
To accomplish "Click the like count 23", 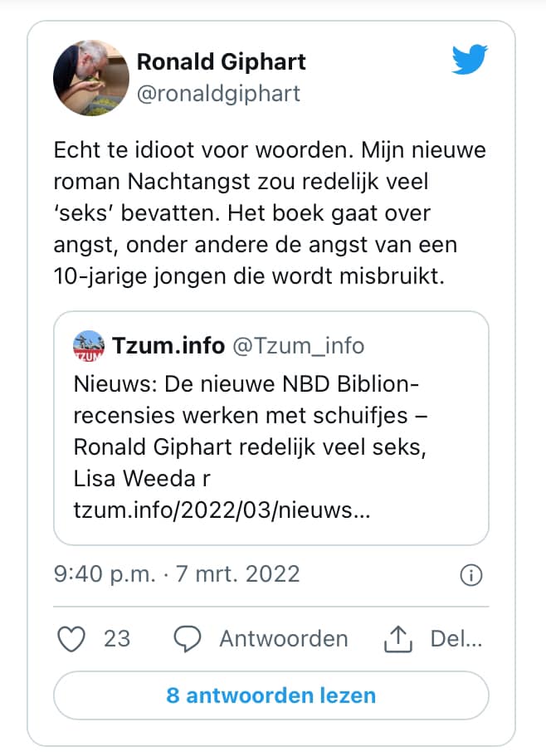I will 117,638.
